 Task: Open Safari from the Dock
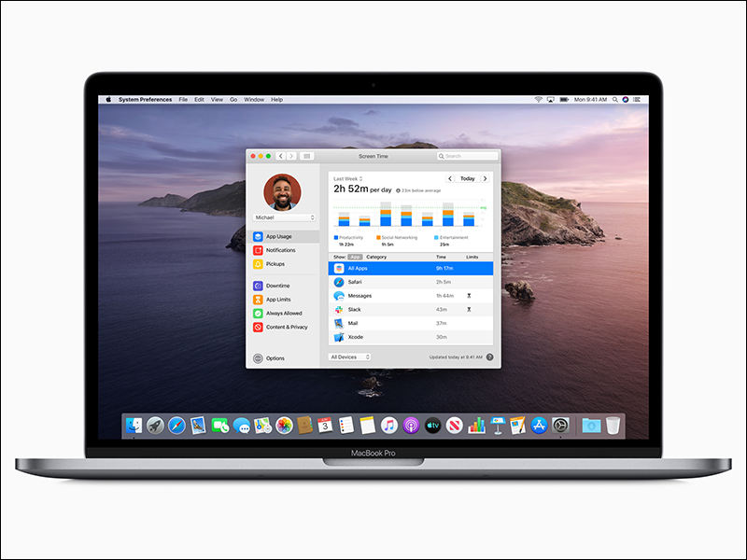click(176, 426)
